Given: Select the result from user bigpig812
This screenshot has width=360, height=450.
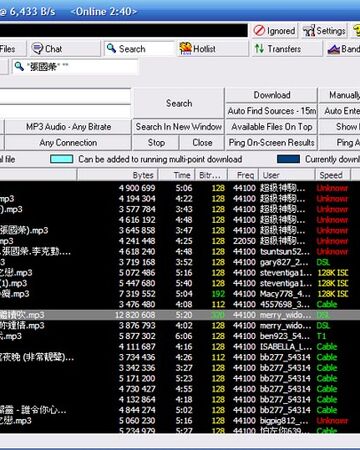Looking at the screenshot, I should 180,421.
